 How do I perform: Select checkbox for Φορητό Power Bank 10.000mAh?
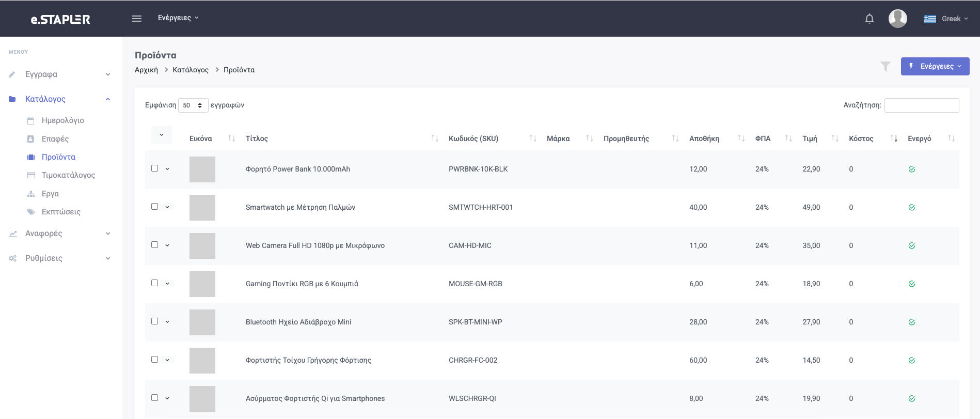click(154, 168)
